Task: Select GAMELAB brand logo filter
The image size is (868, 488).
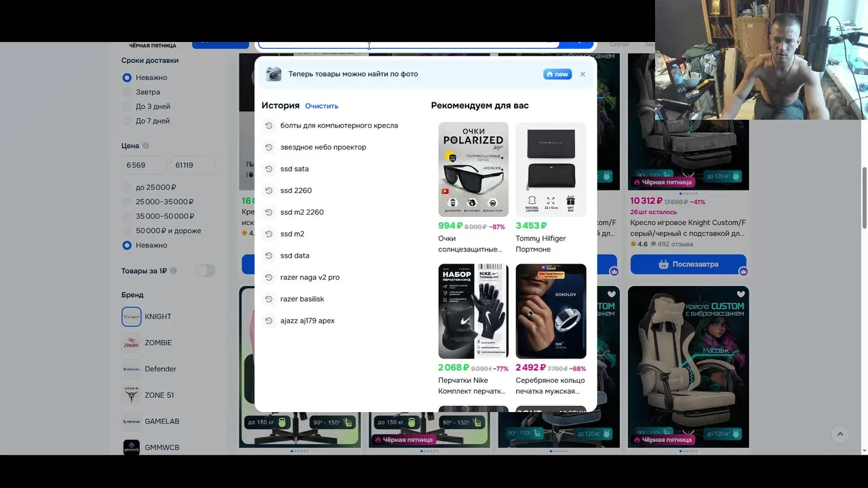Action: pyautogui.click(x=132, y=422)
